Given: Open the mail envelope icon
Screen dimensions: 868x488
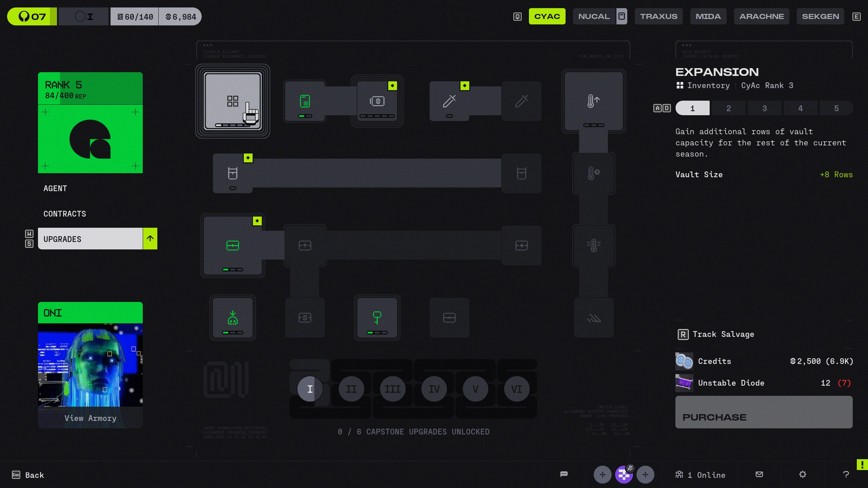Looking at the screenshot, I should pos(759,474).
